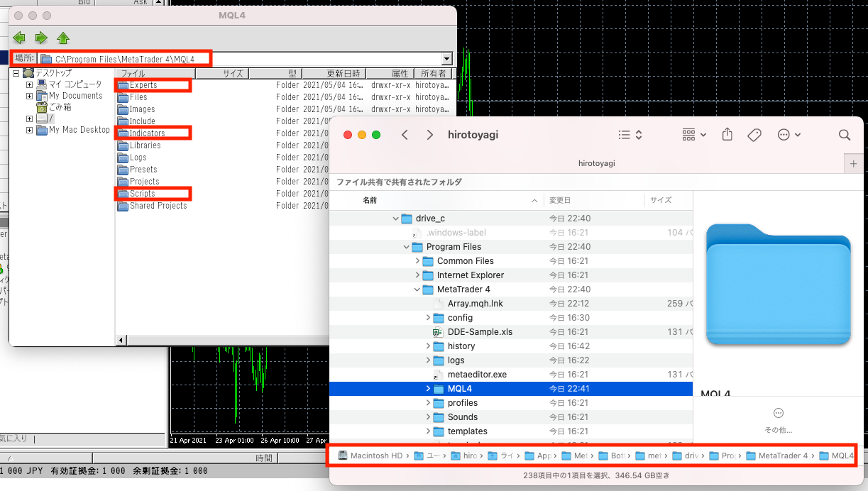This screenshot has width=868, height=491.
Task: Add new Finder tab with plus button
Action: (853, 163)
